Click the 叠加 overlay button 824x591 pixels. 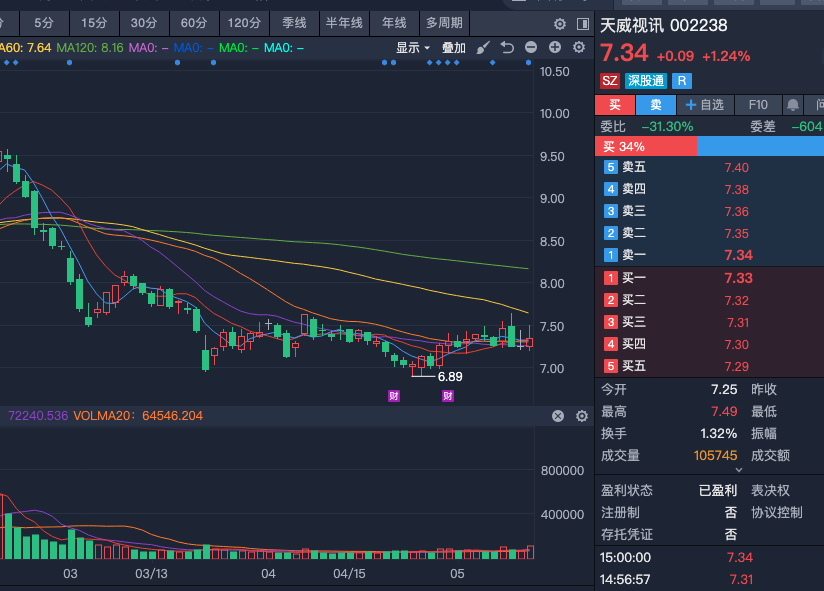454,48
